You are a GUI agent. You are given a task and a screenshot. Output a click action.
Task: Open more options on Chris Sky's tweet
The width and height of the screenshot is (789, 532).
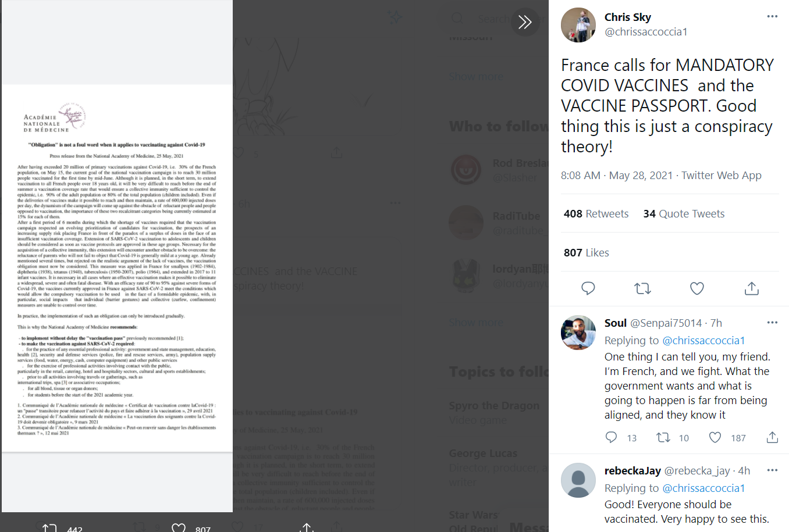[772, 16]
